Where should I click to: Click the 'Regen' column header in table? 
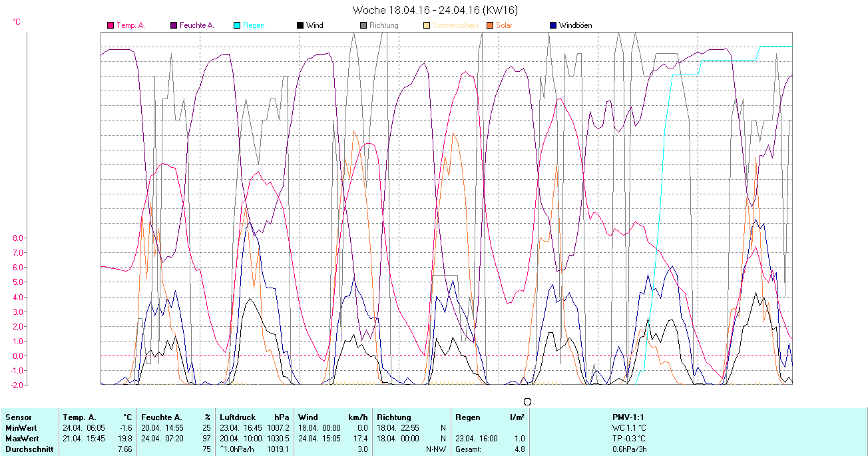tap(468, 417)
